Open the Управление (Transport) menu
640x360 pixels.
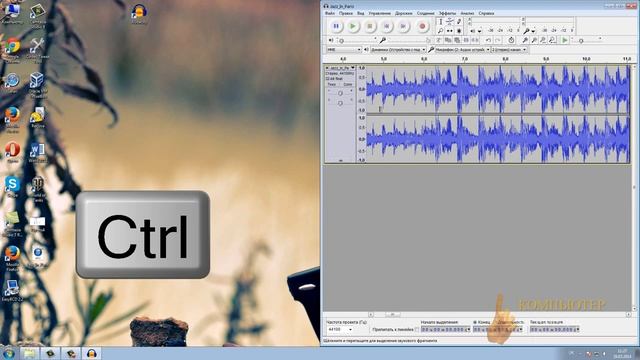[380, 13]
